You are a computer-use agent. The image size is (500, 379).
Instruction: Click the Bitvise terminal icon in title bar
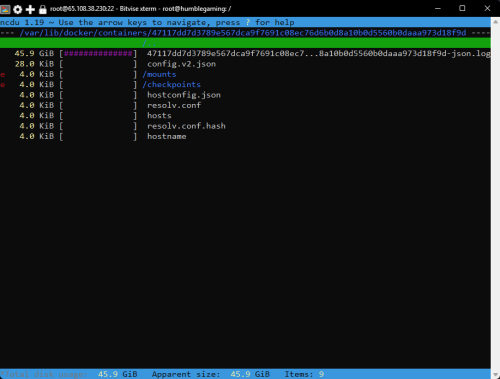[x=5, y=9]
